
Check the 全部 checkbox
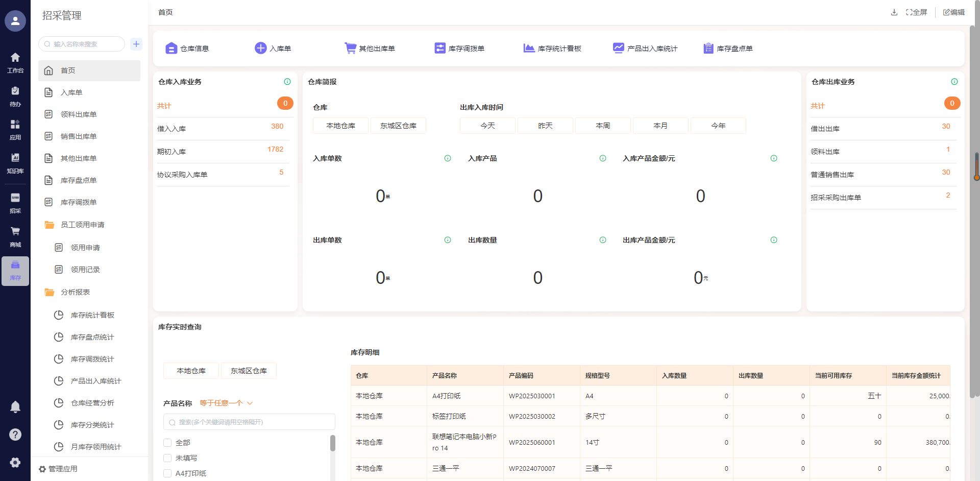(167, 443)
